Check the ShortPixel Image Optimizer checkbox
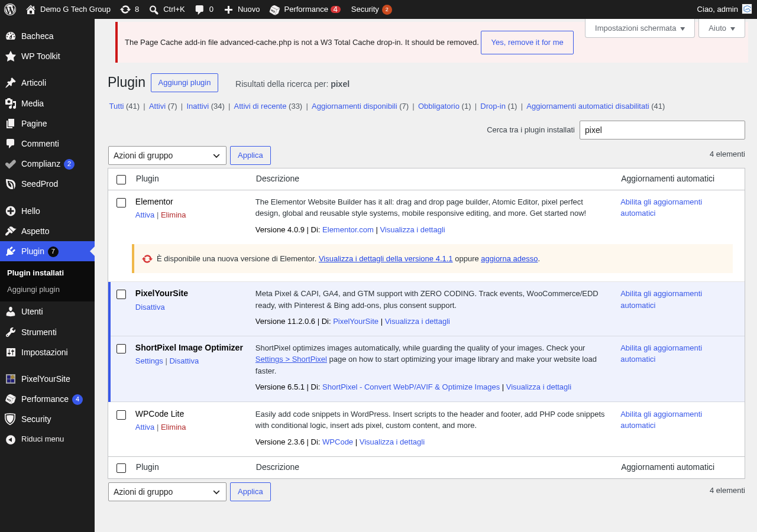The width and height of the screenshot is (757, 532). (121, 349)
